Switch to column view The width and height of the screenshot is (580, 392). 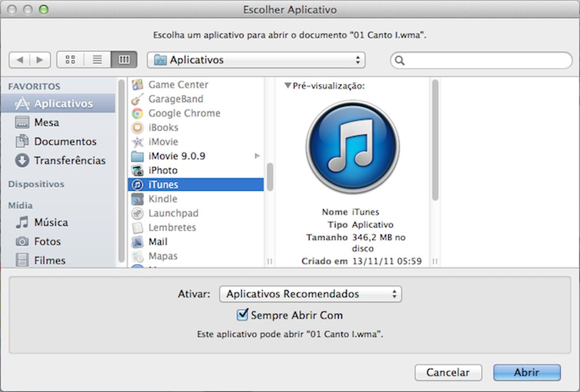(x=124, y=60)
